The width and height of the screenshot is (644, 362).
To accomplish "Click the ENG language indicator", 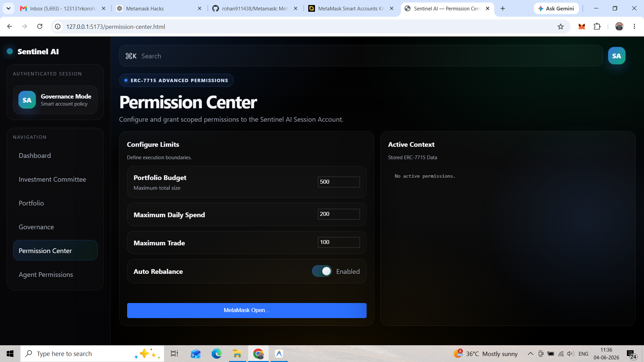I will tap(583, 354).
